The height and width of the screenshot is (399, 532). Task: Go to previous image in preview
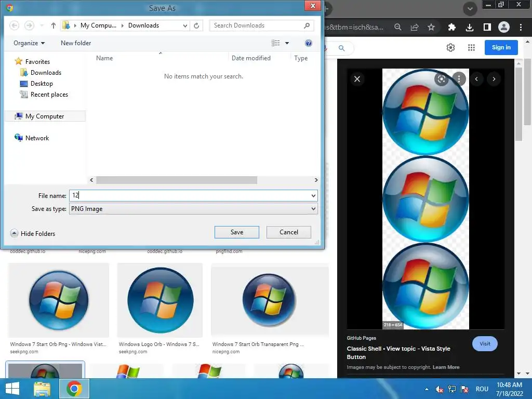tap(476, 79)
